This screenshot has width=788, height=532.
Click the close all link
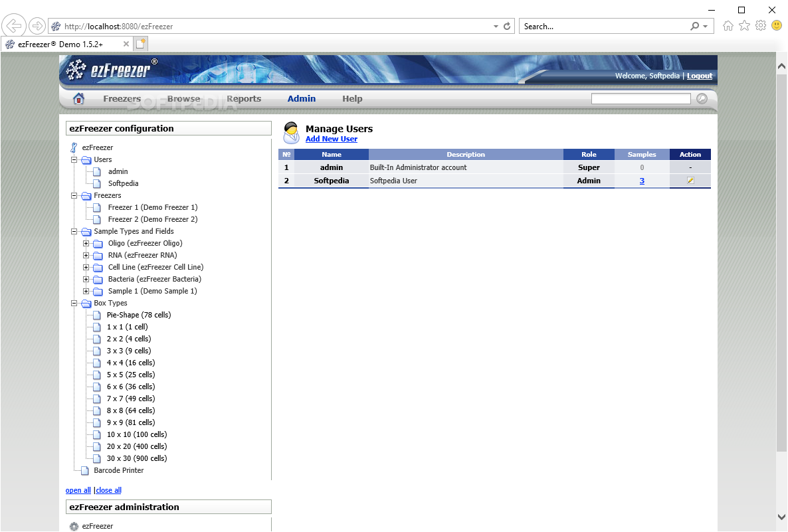click(108, 490)
